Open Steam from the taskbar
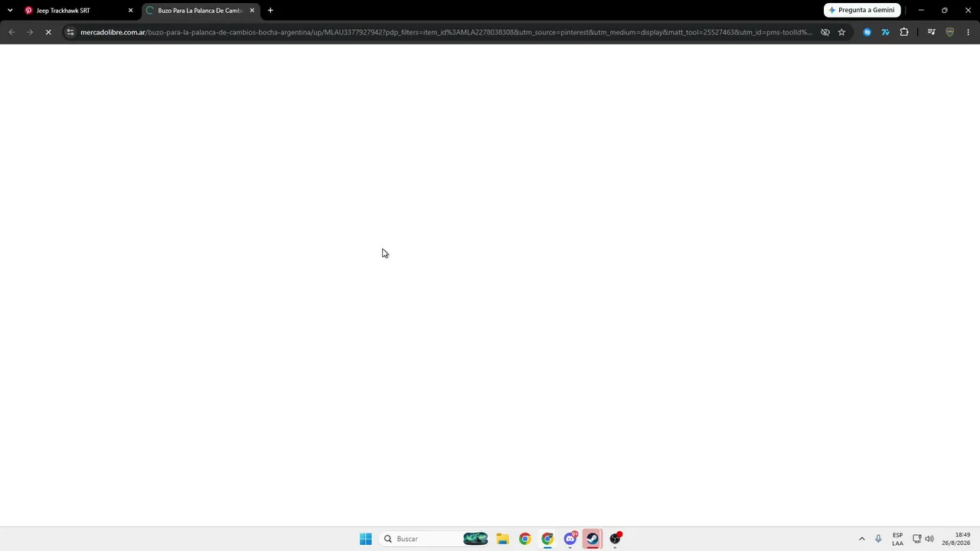Image resolution: width=980 pixels, height=551 pixels. click(593, 539)
